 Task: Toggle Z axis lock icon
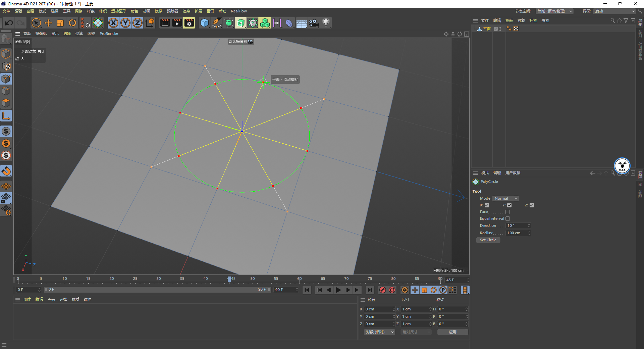click(138, 23)
